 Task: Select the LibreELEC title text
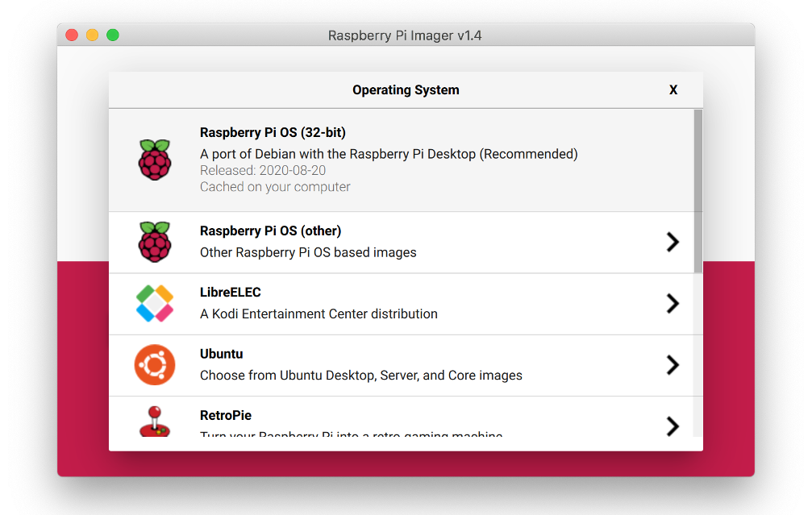click(x=231, y=293)
